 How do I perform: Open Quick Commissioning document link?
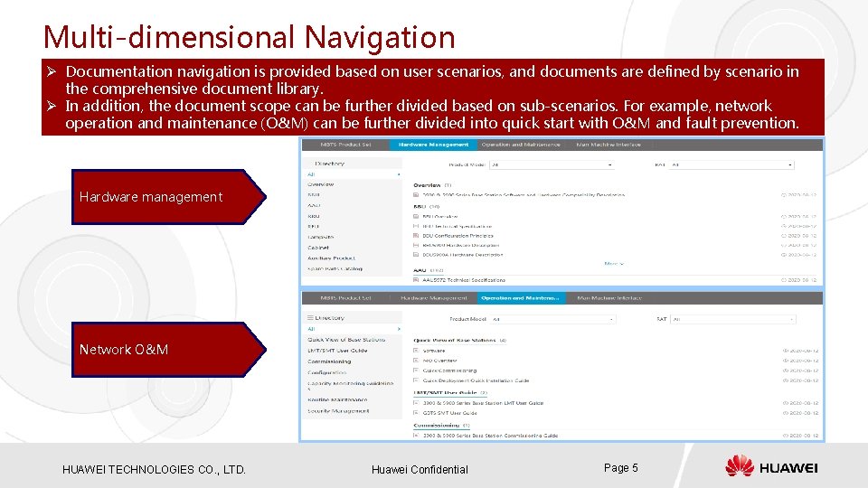pos(449,371)
